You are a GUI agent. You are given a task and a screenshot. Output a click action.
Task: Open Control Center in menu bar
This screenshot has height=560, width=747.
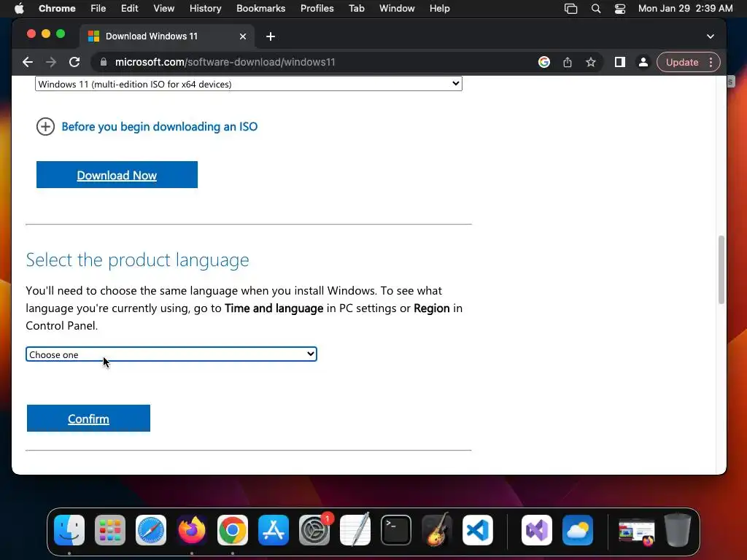(620, 9)
